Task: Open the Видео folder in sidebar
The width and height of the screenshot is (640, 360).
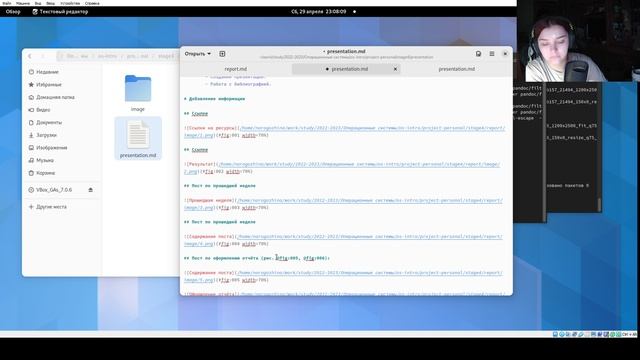Action: click(x=39, y=110)
